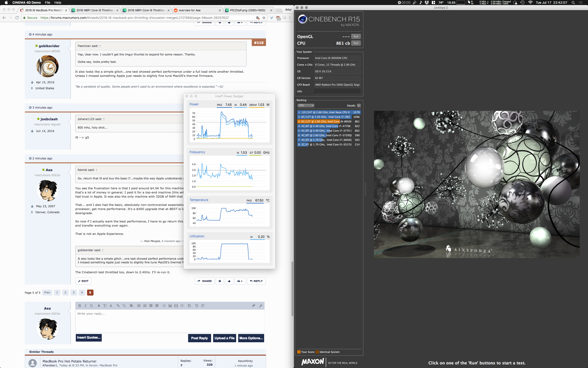Switch to 'overview for Aea' tab
This screenshot has width=588, height=368.
197,10
